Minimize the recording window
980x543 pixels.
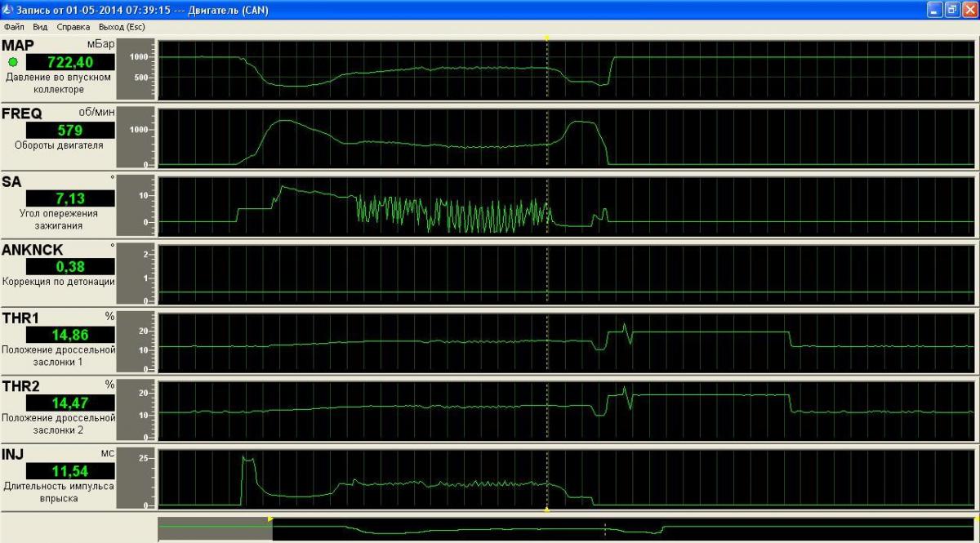[x=935, y=10]
